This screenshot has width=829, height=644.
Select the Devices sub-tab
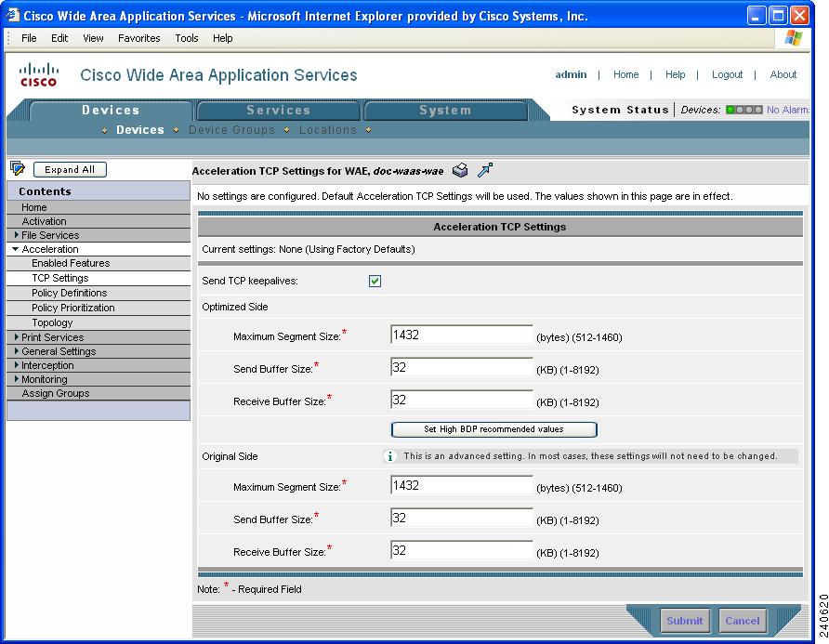[140, 130]
